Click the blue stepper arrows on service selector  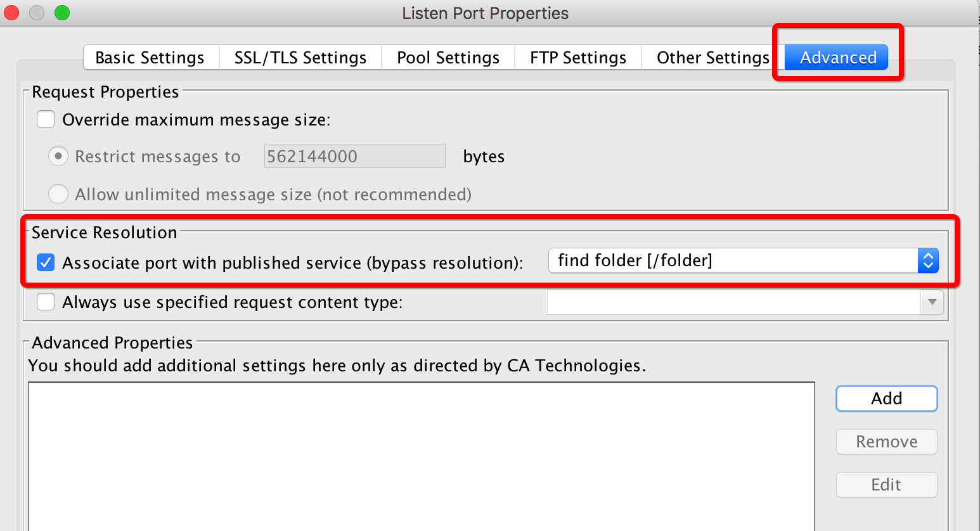point(928,260)
